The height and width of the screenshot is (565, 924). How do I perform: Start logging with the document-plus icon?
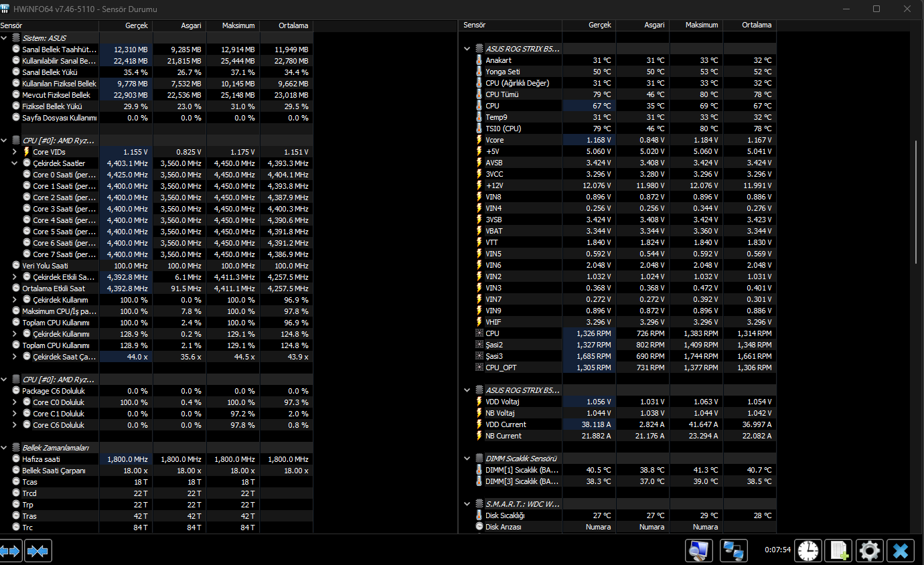point(838,551)
